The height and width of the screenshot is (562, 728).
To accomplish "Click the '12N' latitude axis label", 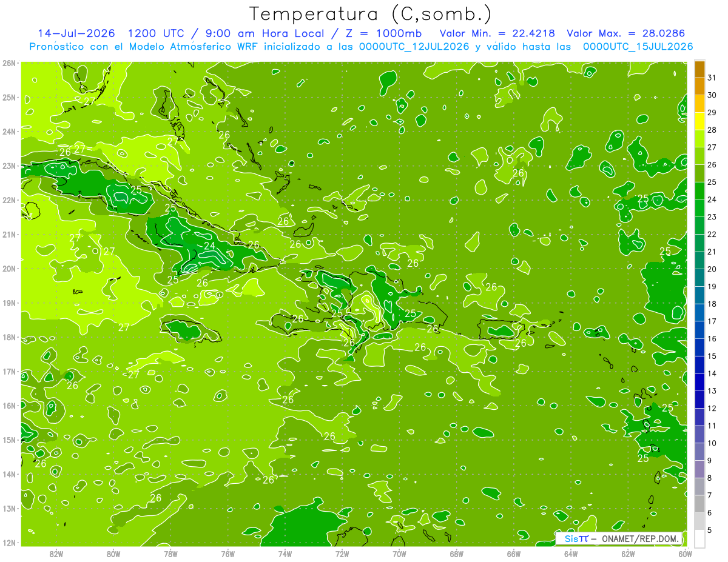I will 9,543.
